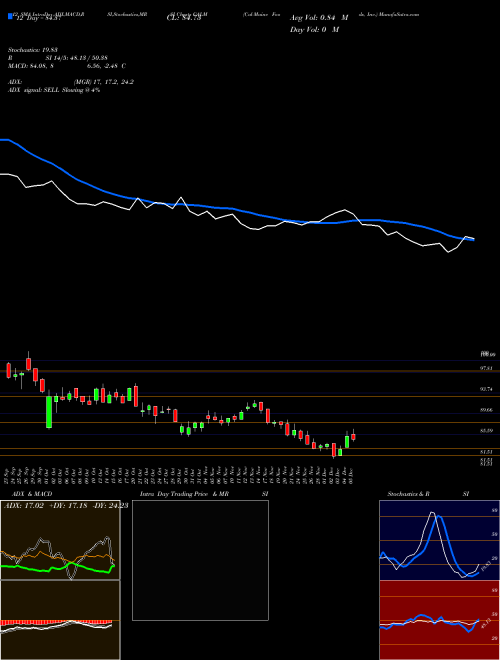Click the blue 12 Day SMA legend square
The height and width of the screenshot is (660, 500).
(10, 16)
